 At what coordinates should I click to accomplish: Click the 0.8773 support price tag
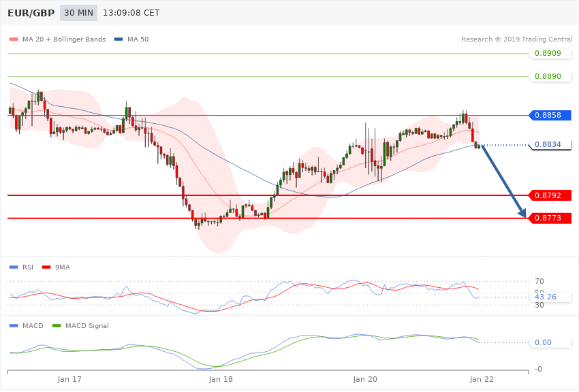click(550, 218)
